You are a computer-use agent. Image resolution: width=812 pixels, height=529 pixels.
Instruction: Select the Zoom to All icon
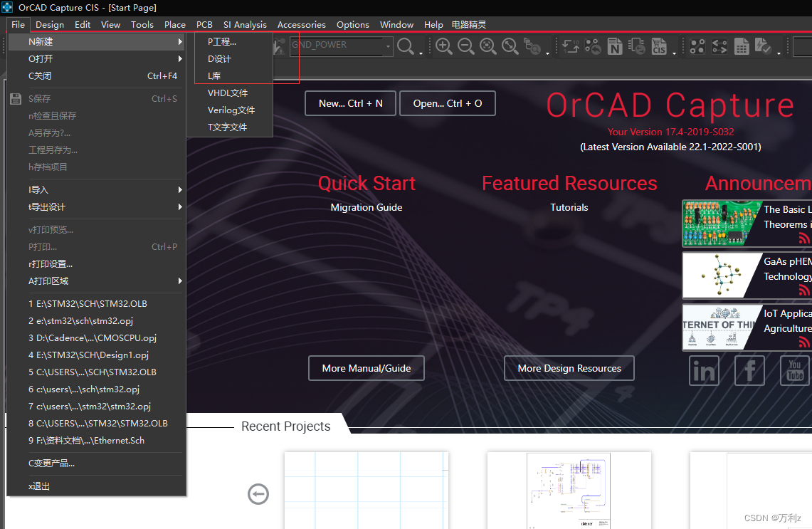click(488, 46)
